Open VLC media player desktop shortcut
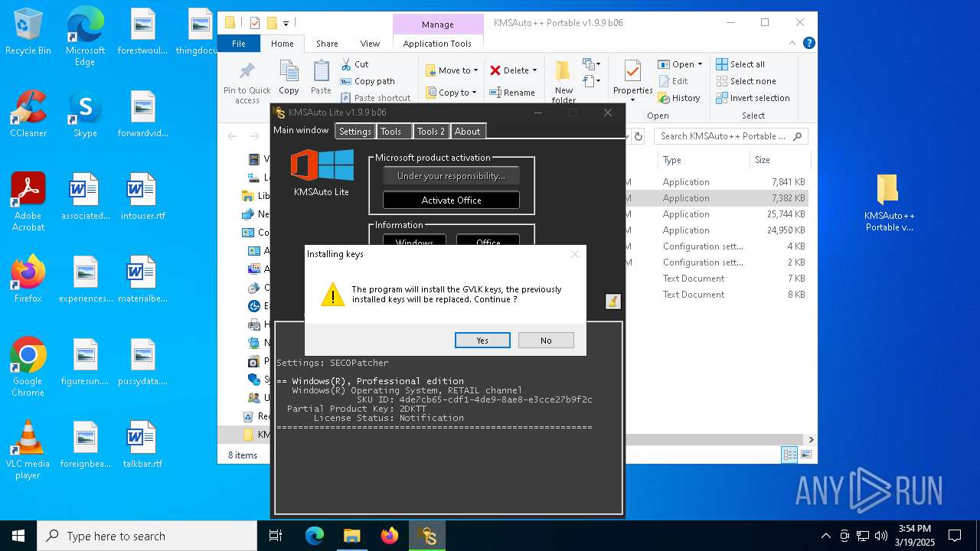Screen dimensions: 980x551 pos(28,450)
